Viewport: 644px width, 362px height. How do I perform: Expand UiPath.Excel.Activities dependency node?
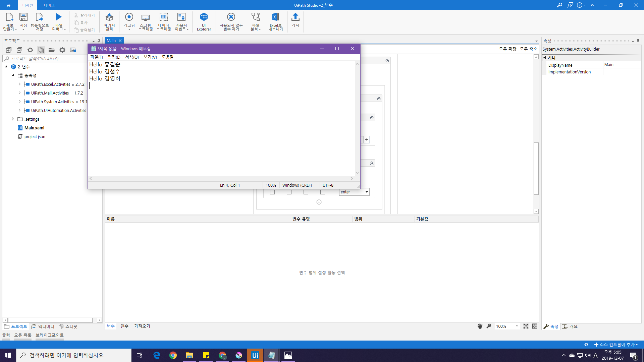19,84
